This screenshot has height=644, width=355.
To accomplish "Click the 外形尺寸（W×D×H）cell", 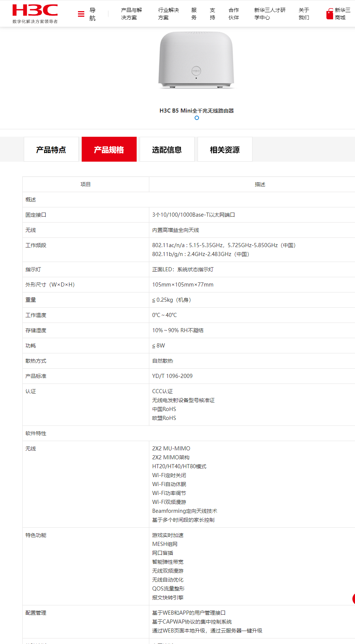I will 86,285.
